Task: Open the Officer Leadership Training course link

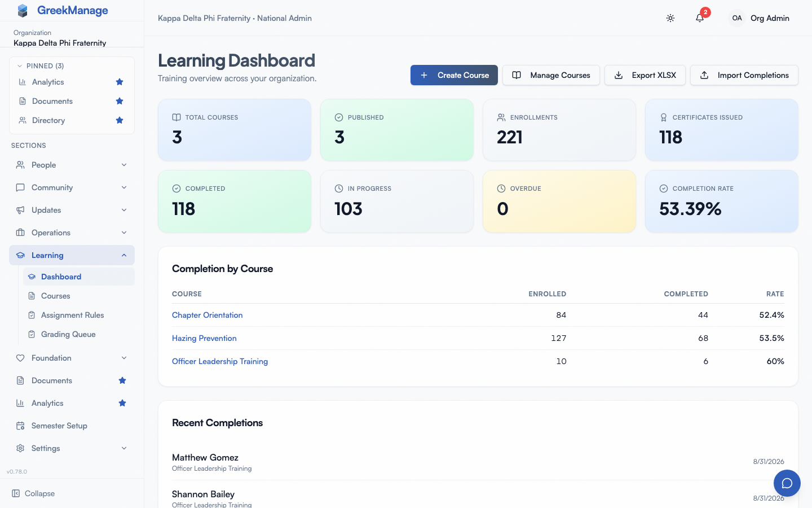Action: (x=220, y=361)
